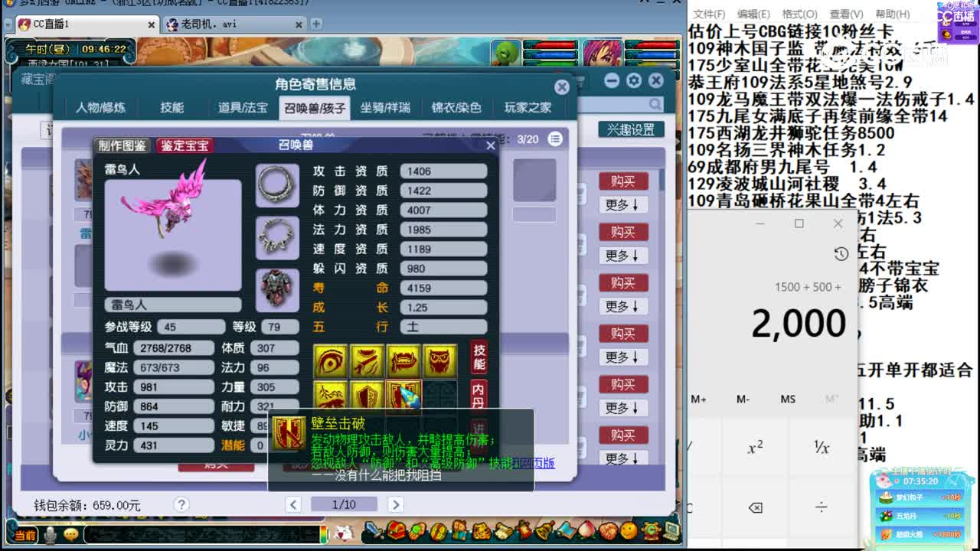Switch to 坐骑/祥瑞 tab
The height and width of the screenshot is (551, 980).
(385, 108)
